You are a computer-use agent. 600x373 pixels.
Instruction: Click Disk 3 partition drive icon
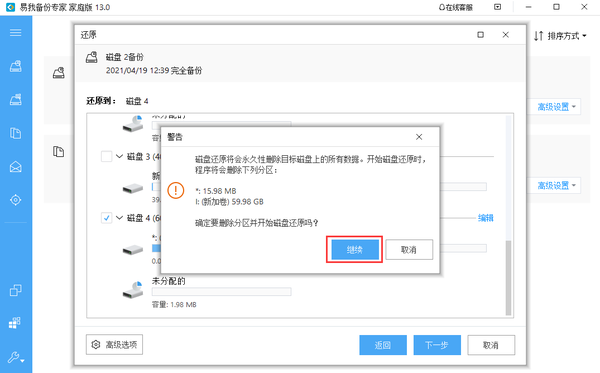133,188
